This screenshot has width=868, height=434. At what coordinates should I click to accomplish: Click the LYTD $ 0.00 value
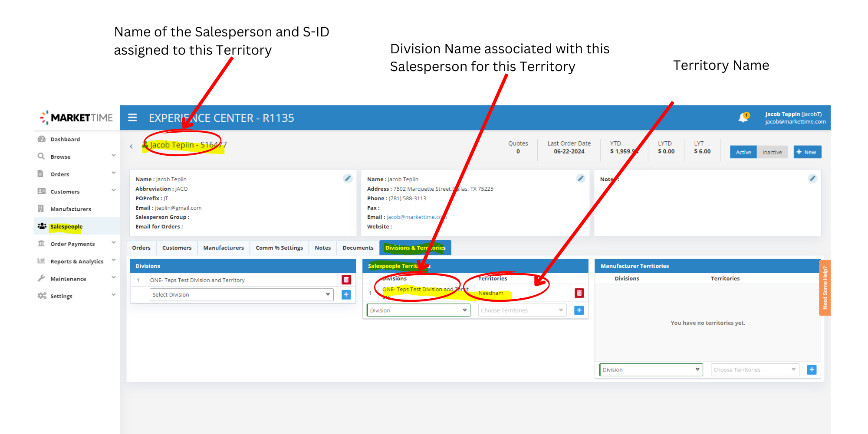666,151
